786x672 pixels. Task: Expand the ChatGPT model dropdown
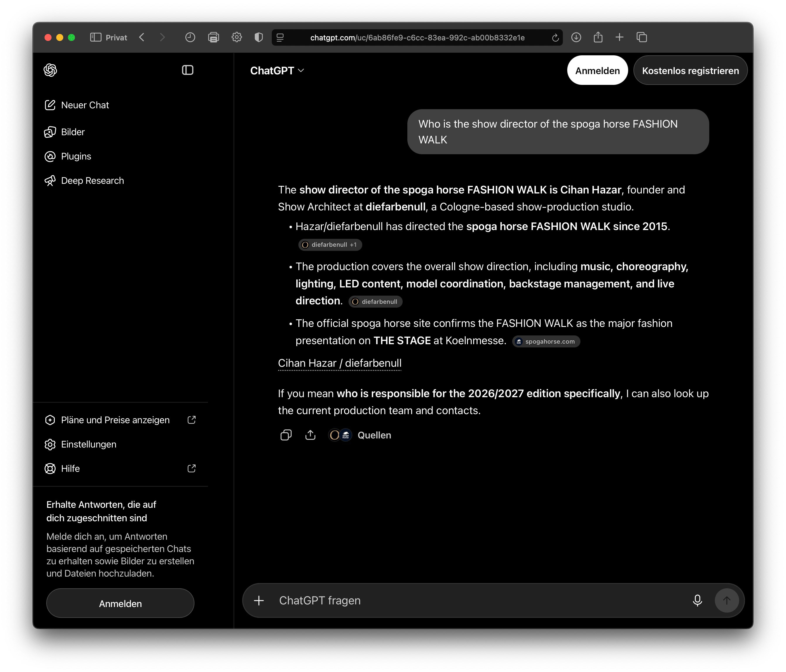[x=277, y=71]
